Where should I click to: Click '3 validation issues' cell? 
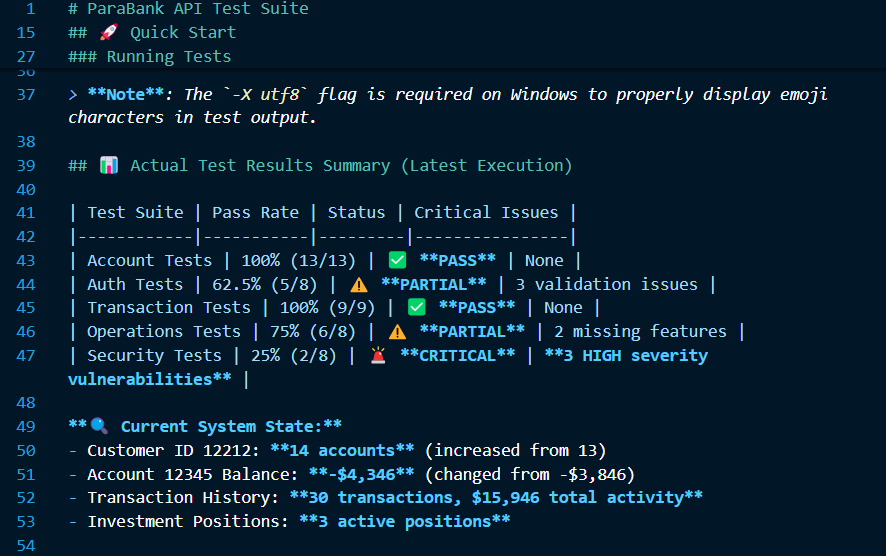coord(606,284)
